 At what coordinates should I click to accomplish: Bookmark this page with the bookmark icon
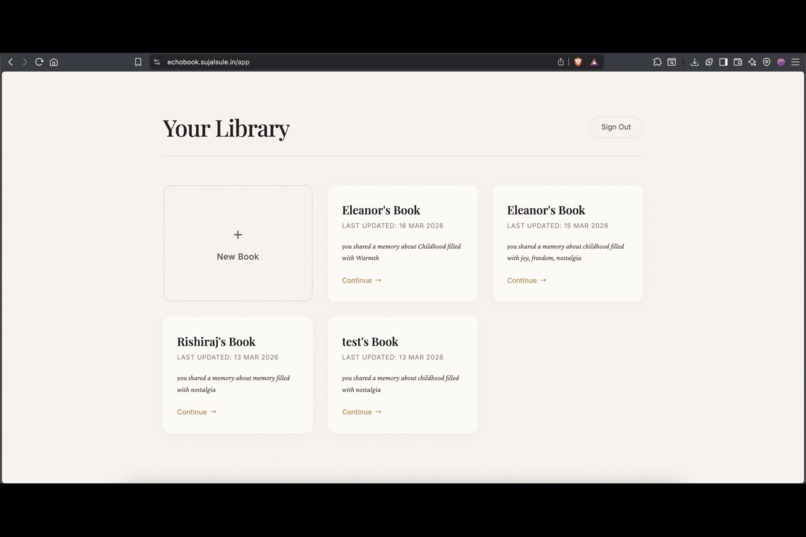click(138, 62)
